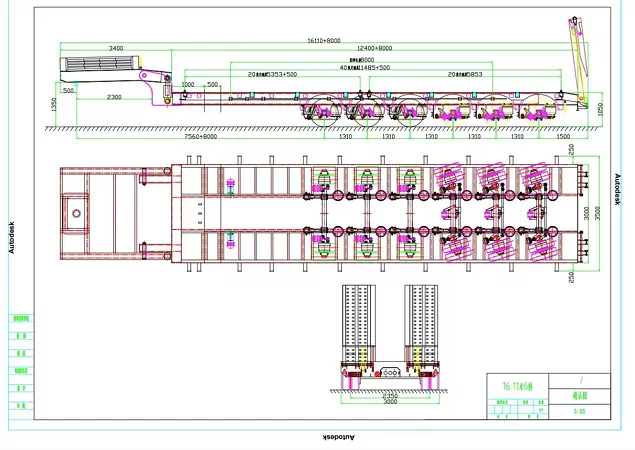The height and width of the screenshot is (450, 635).
Task: Click the 3000 dimension below the rear view
Action: click(390, 401)
